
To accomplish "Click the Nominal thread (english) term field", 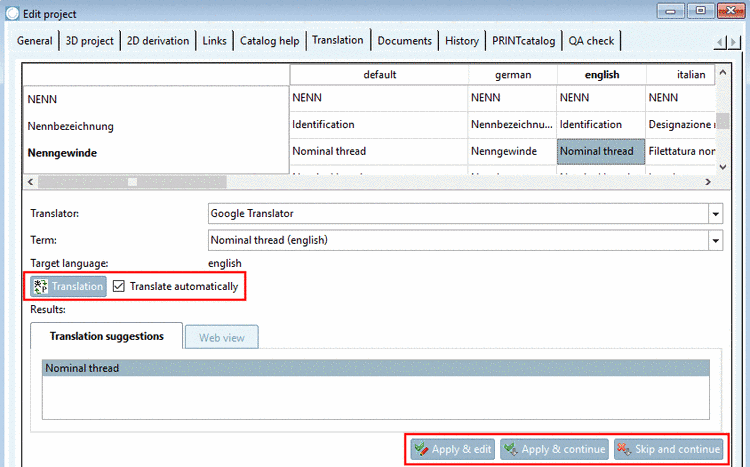I will tap(458, 241).
